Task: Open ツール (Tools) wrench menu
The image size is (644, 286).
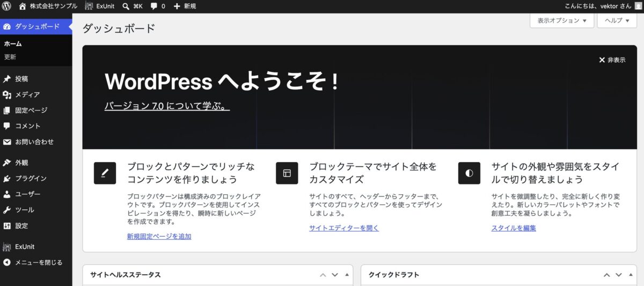Action: (x=7, y=210)
